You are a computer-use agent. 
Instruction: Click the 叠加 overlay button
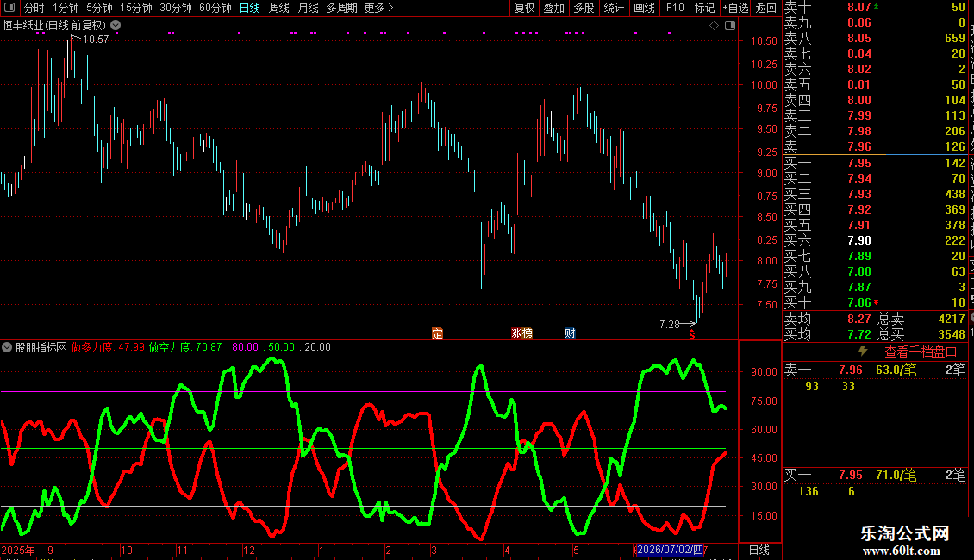pyautogui.click(x=553, y=8)
